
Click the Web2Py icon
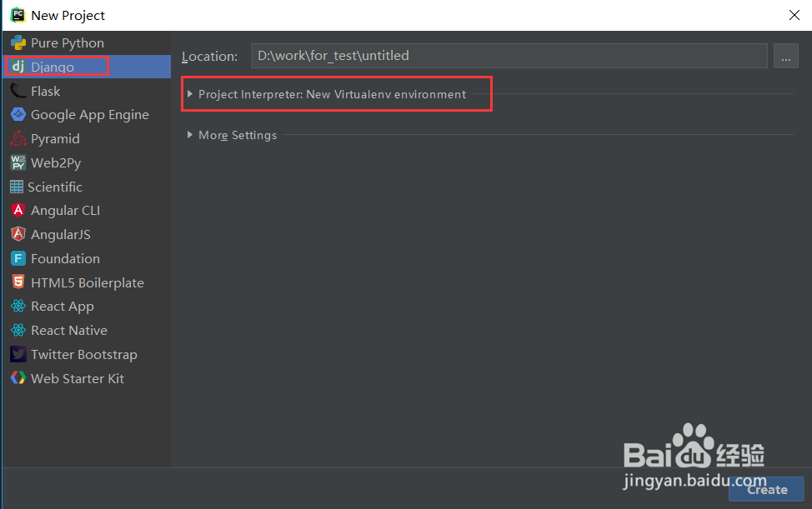tap(18, 162)
